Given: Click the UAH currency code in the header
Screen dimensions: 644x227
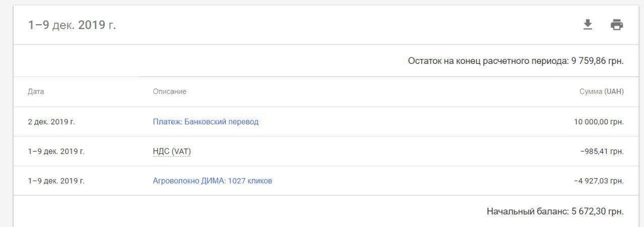Looking at the screenshot, I should [614, 92].
